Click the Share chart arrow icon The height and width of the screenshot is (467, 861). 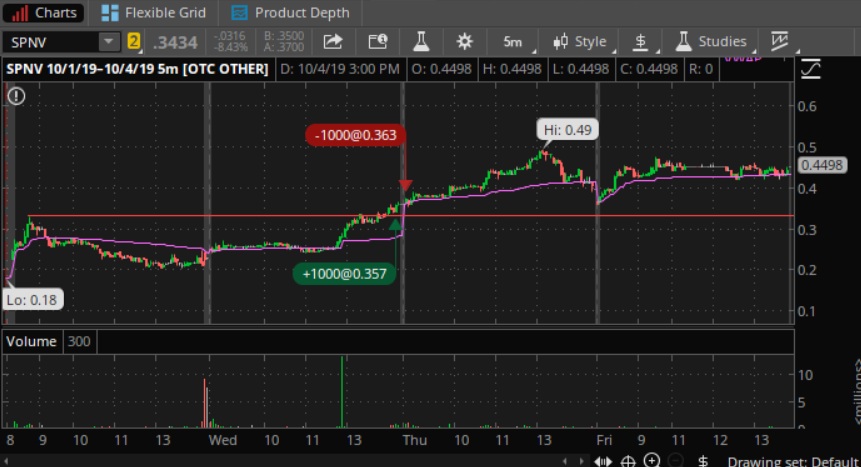pos(333,42)
